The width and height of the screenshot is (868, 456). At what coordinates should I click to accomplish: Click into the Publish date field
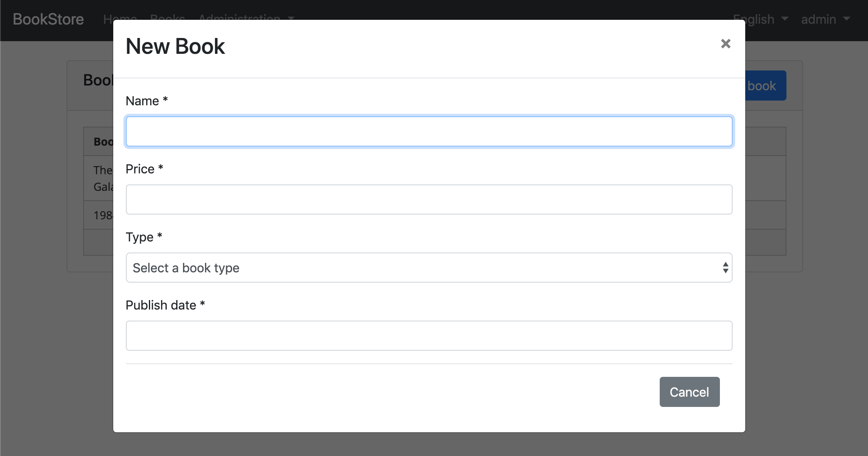coord(429,336)
